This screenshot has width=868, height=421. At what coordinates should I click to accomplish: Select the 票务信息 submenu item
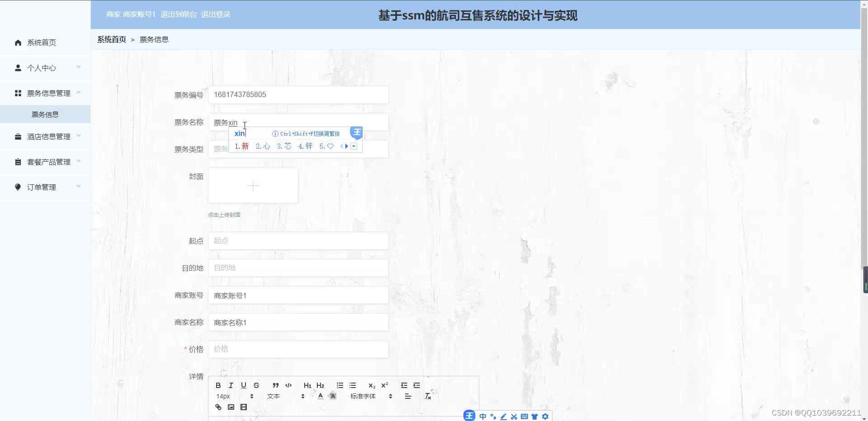pos(45,114)
